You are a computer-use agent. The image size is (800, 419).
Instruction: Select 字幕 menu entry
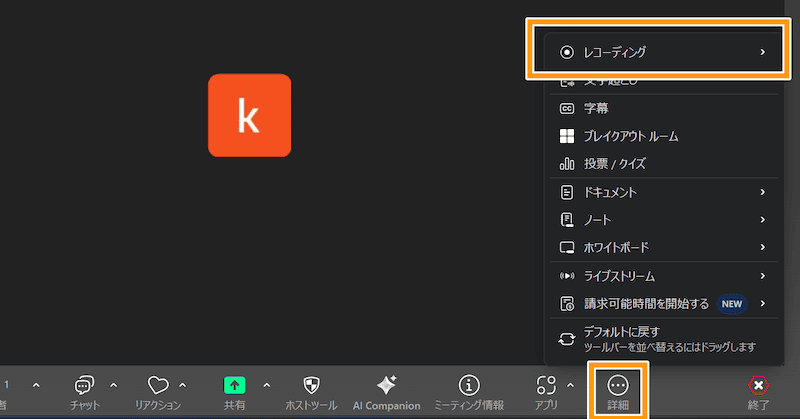point(596,108)
